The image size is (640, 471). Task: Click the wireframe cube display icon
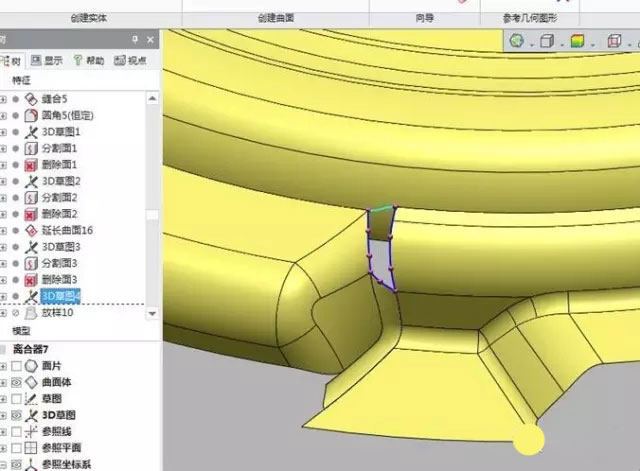coord(546,42)
